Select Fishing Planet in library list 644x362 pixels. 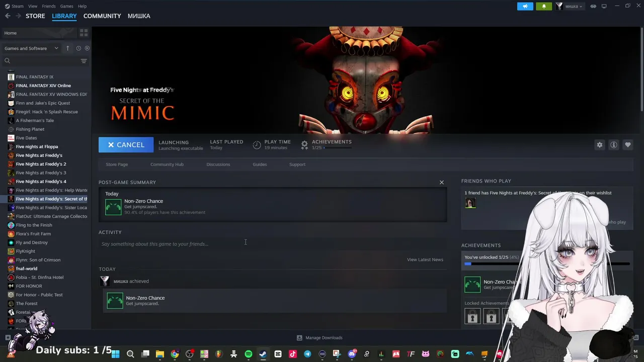tap(30, 129)
